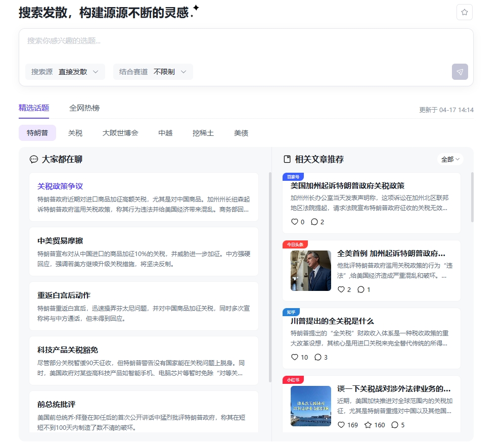Like the 今日头条 加州起诉 article via heart icon
The height and width of the screenshot is (448, 504).
(x=341, y=289)
